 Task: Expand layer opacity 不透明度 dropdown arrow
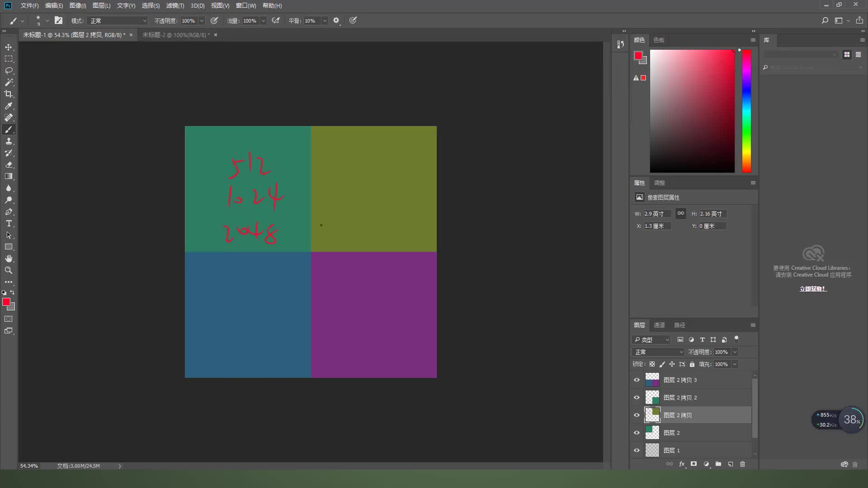tap(735, 352)
